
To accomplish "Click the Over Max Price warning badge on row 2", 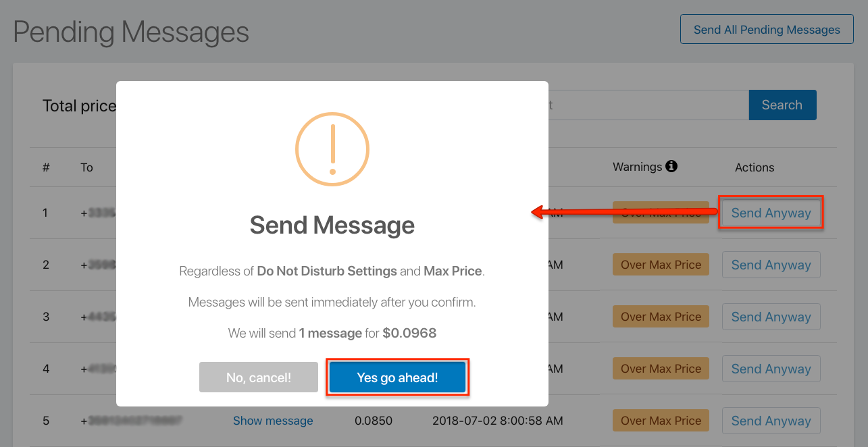I will pos(661,265).
